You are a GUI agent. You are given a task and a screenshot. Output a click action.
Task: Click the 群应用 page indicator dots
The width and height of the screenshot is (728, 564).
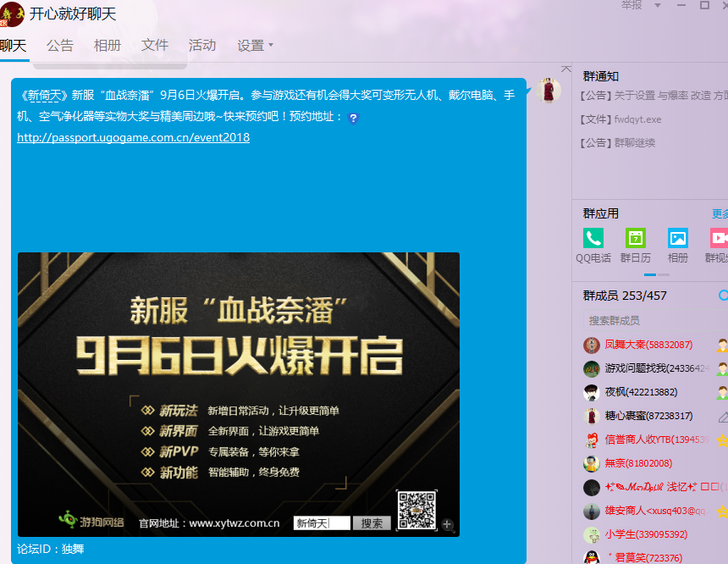click(657, 274)
